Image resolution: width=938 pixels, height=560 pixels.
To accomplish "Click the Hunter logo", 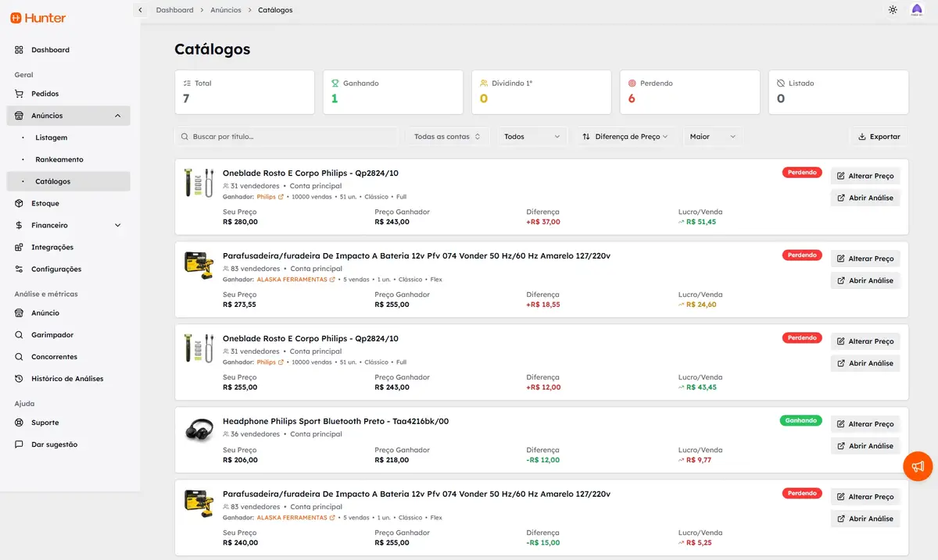I will click(38, 18).
